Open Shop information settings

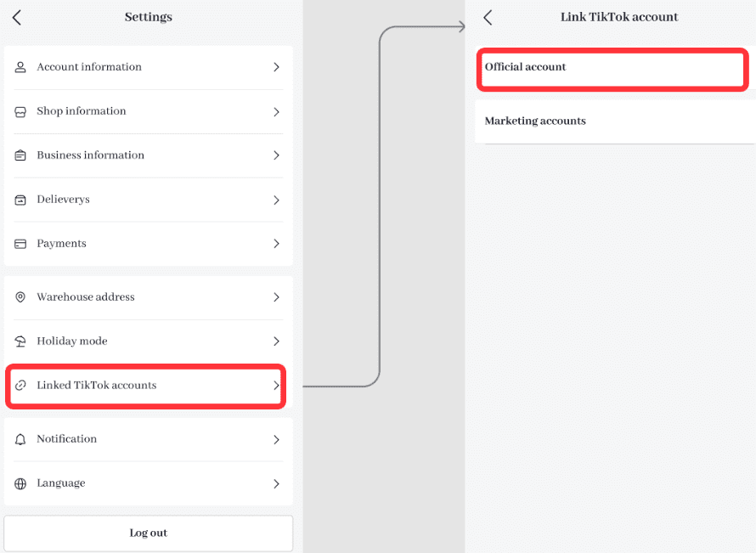[148, 111]
